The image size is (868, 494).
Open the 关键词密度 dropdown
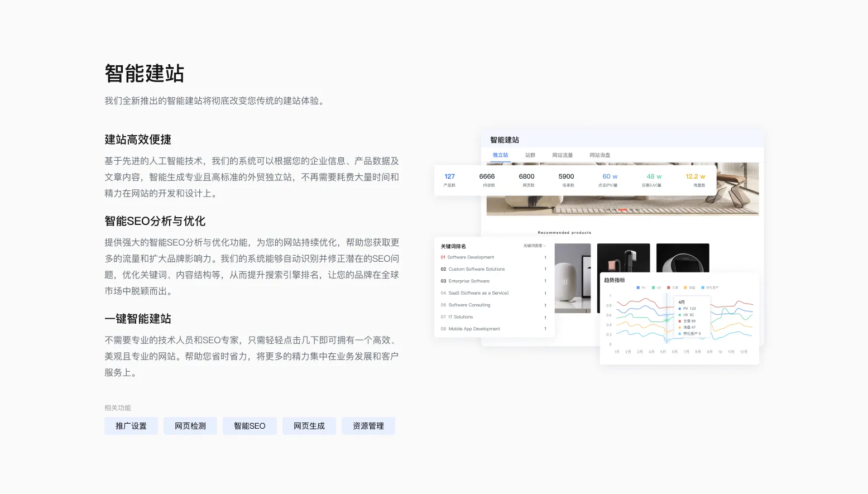click(x=534, y=246)
